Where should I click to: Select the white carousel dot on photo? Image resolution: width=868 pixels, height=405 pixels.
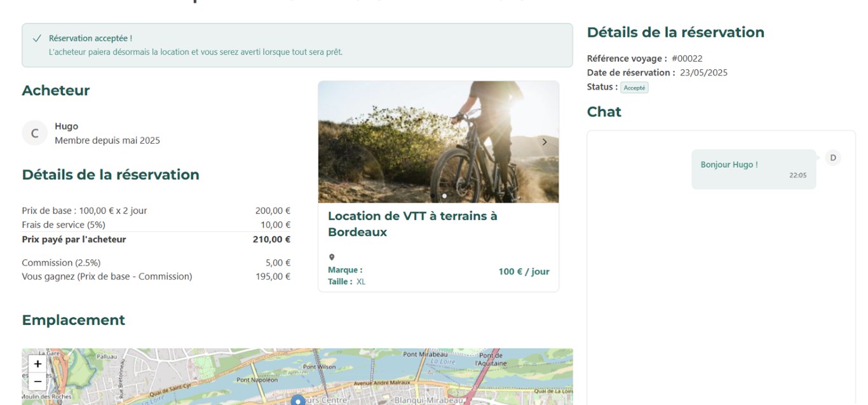coord(444,196)
